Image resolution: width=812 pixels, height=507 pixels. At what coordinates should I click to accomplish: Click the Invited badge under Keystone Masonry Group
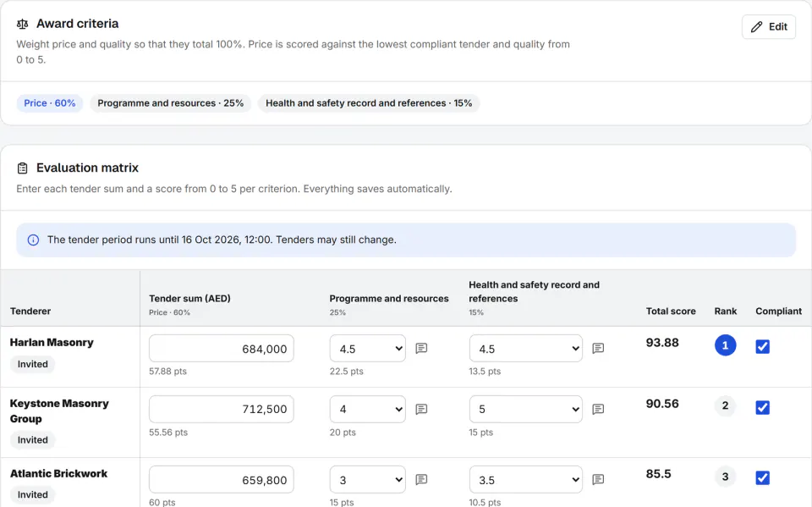[33, 439]
